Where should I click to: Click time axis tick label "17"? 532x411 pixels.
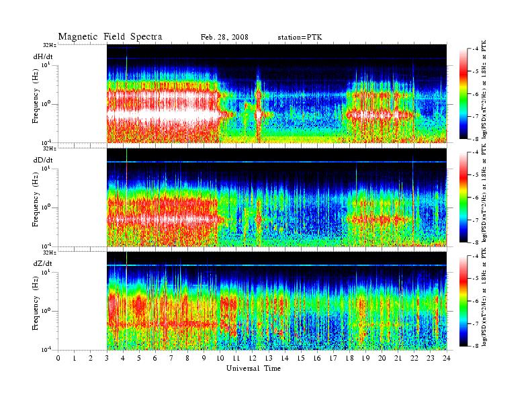point(333,358)
